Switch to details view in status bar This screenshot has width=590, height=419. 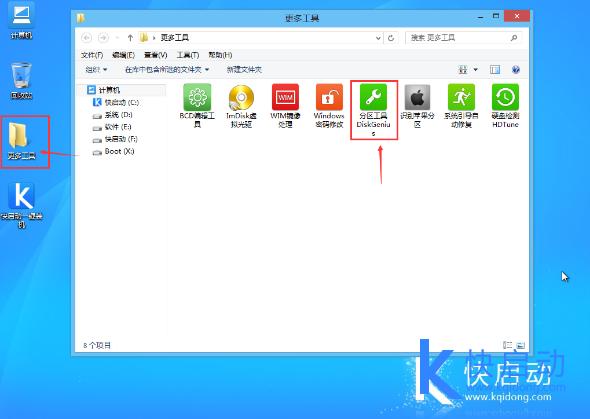click(x=507, y=345)
